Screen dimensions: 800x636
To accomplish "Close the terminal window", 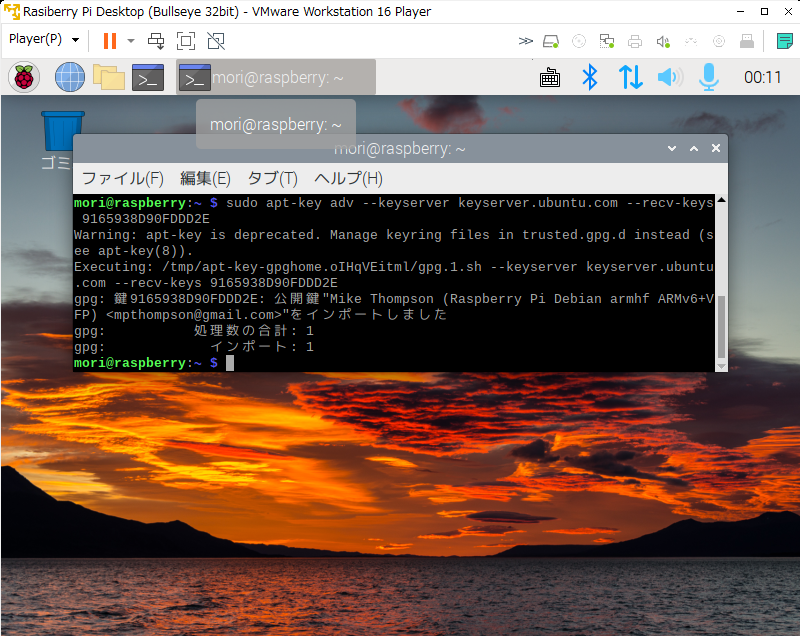I will tap(716, 148).
